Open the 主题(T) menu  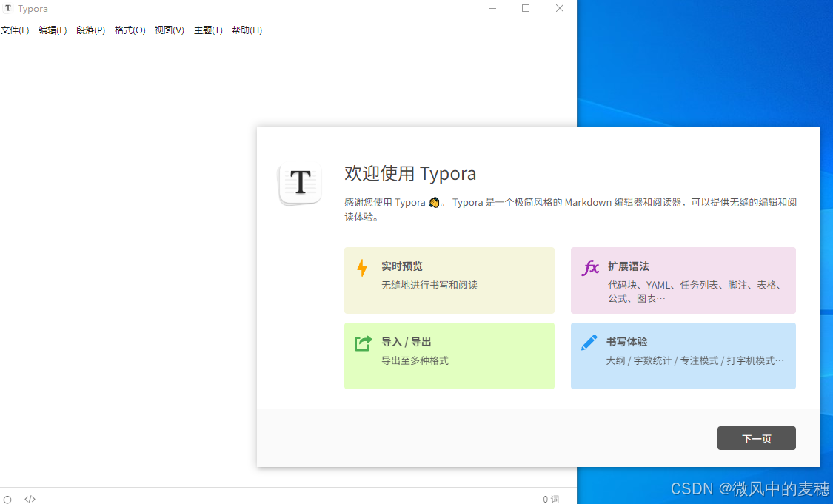click(x=208, y=30)
